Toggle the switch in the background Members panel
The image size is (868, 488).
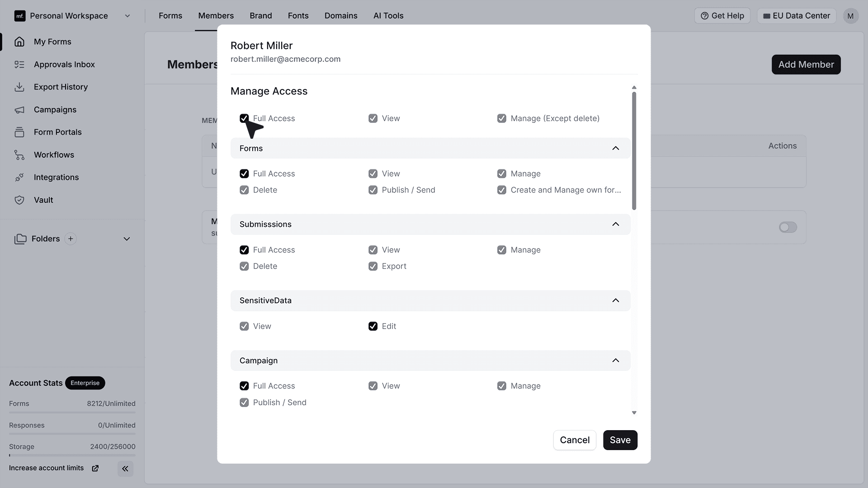[788, 227]
